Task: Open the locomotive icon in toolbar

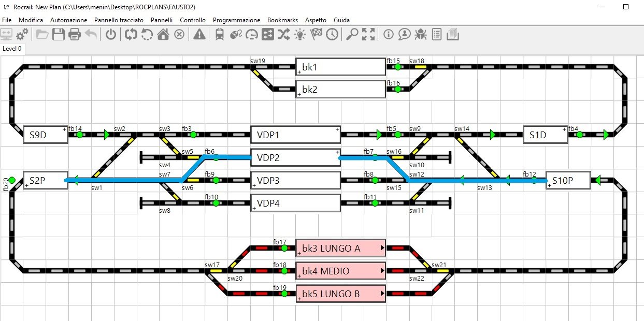Action: coord(219,35)
